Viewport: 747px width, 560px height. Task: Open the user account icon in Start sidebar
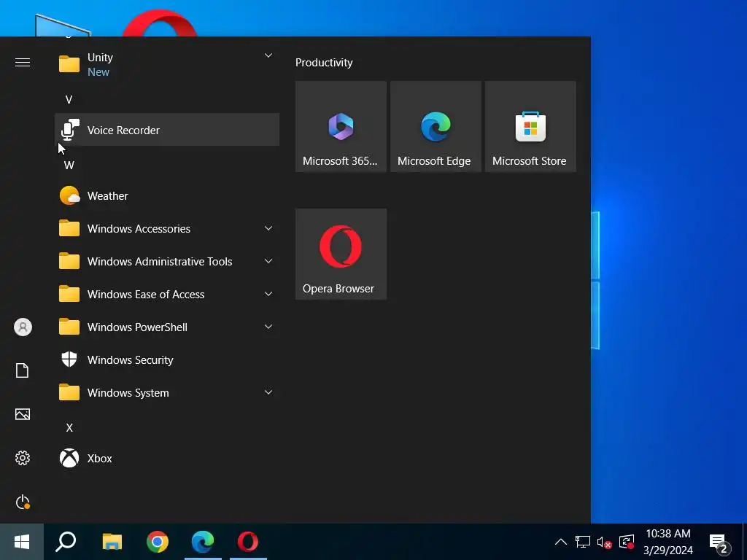coord(23,327)
